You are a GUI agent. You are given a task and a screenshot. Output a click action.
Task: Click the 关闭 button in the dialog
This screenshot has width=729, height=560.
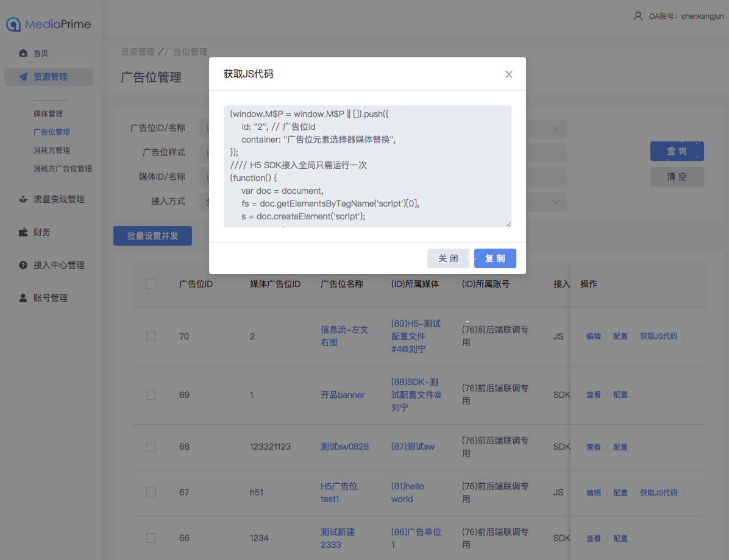point(448,258)
